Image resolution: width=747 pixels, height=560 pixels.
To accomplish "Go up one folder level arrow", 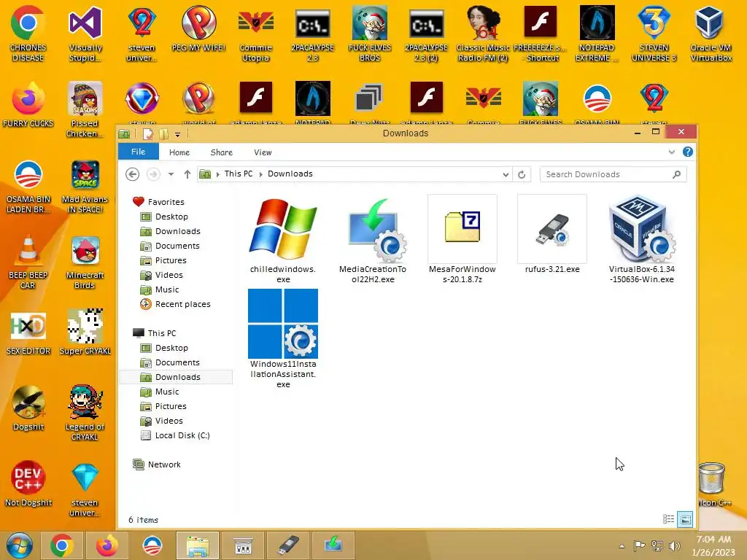I will coord(187,174).
